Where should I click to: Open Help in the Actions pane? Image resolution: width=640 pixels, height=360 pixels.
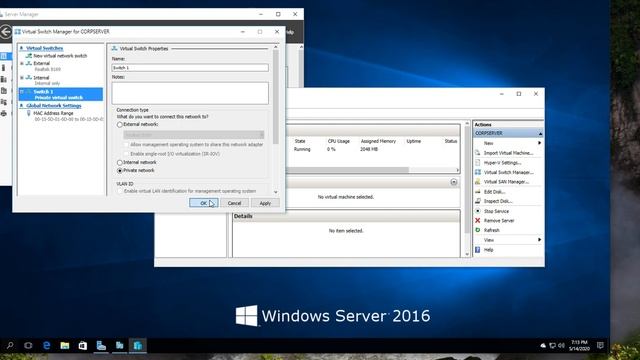pos(489,250)
